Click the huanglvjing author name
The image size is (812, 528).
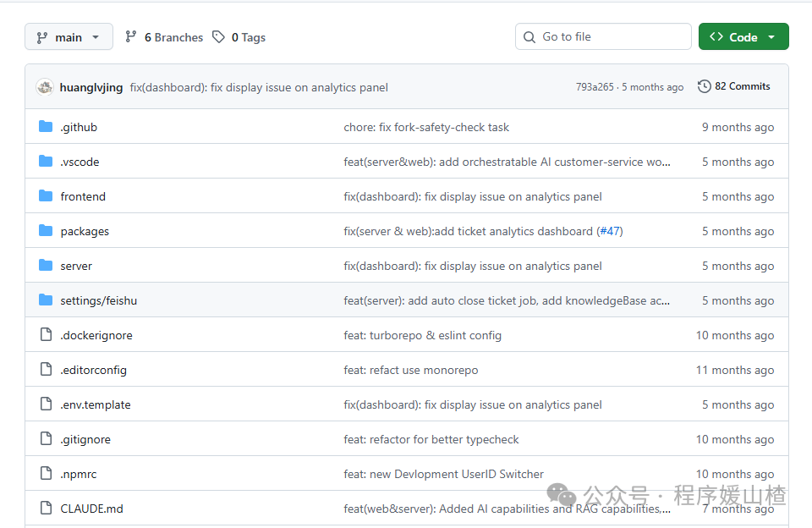(x=91, y=87)
